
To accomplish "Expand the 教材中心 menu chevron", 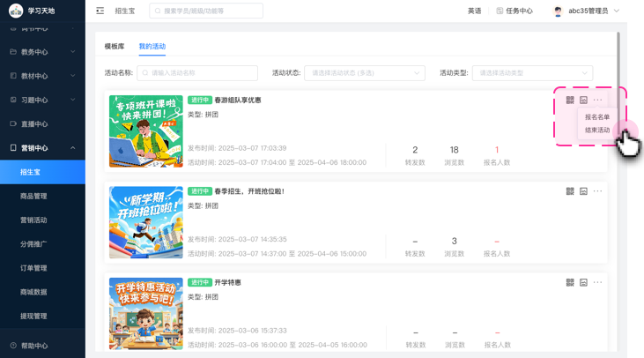I will (73, 76).
